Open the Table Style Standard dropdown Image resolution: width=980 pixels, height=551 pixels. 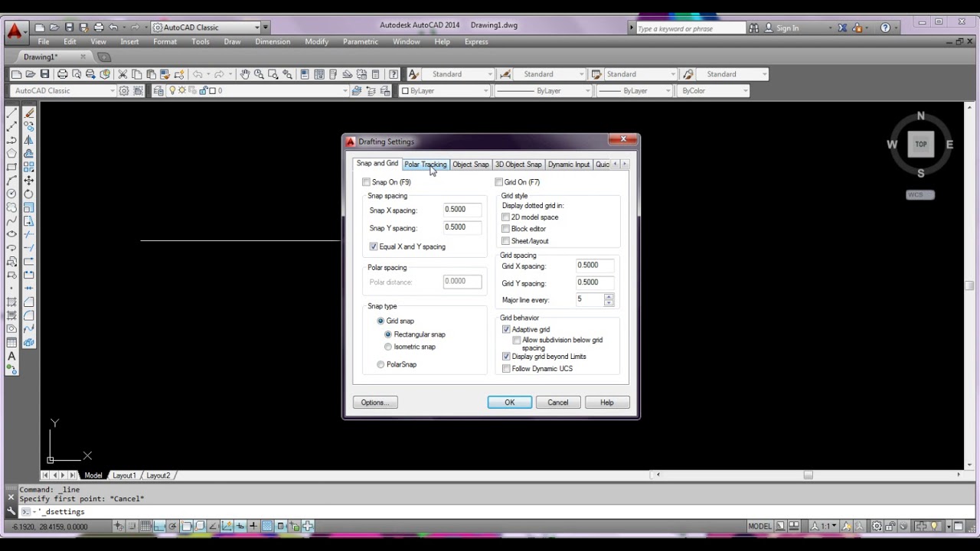point(641,74)
